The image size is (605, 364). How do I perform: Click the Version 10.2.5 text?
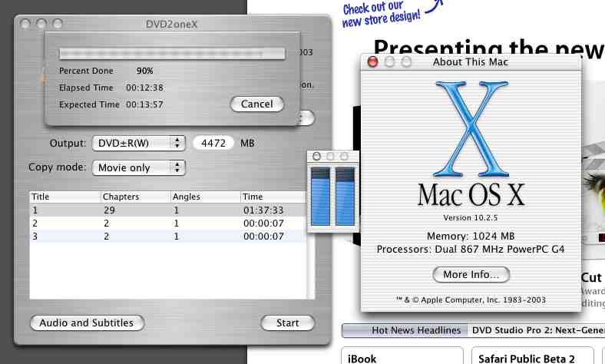(471, 217)
